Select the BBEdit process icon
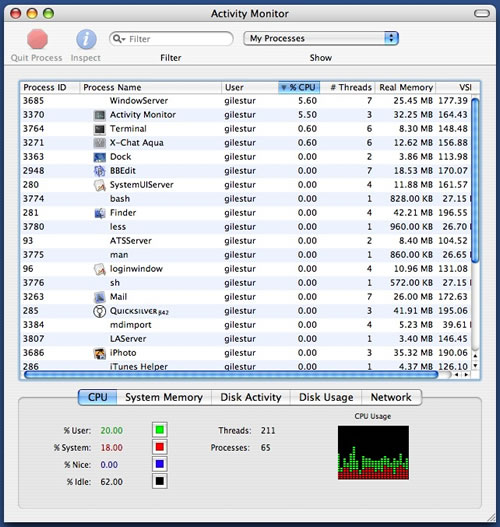 click(x=99, y=171)
